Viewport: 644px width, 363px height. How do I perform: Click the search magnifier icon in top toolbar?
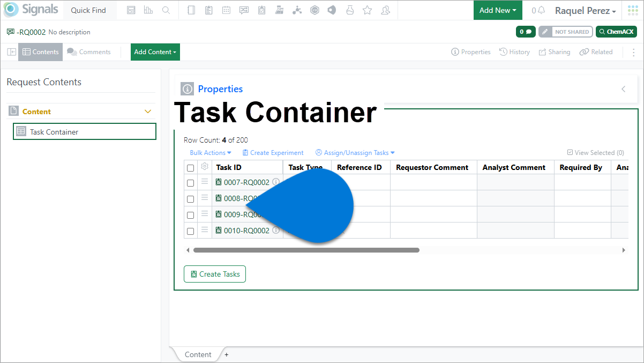click(166, 10)
